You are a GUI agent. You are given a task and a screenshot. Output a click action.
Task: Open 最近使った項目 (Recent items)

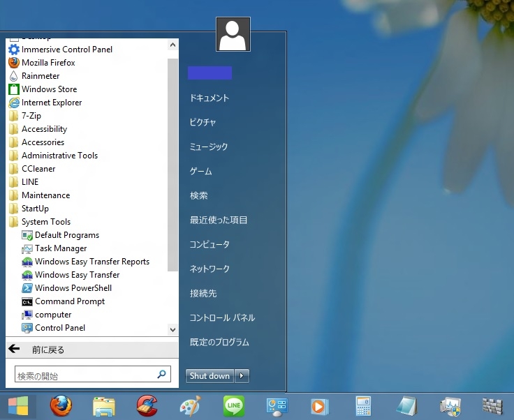click(219, 220)
